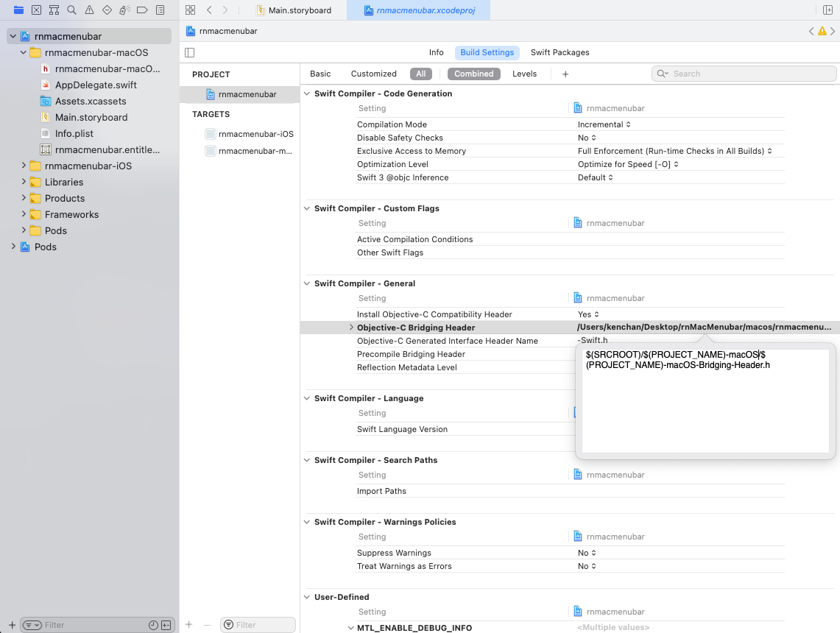
Task: Open the navigator filter options menu
Action: 32,625
